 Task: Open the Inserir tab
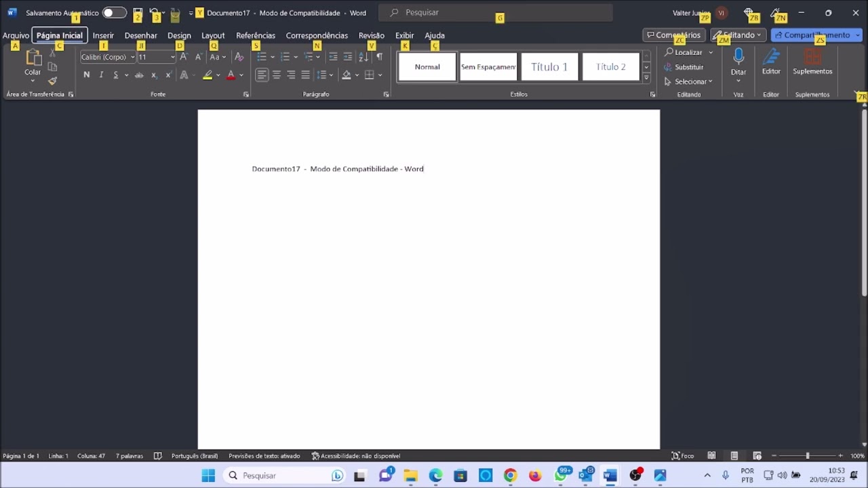pyautogui.click(x=103, y=35)
